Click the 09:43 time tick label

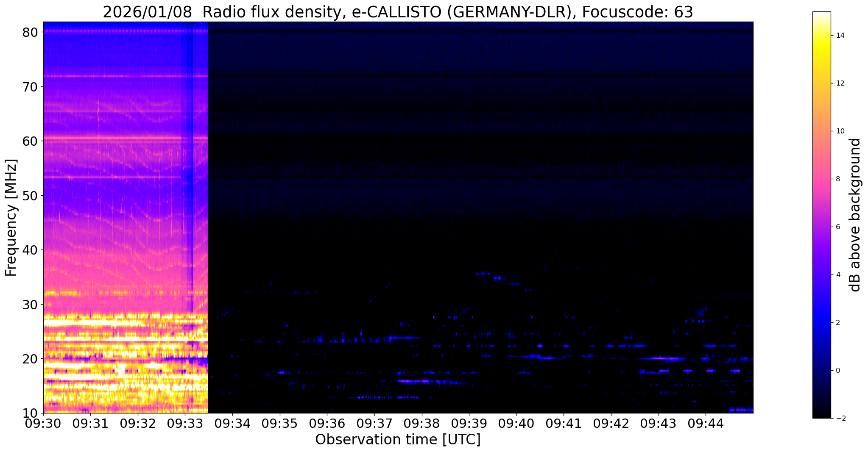coord(658,423)
